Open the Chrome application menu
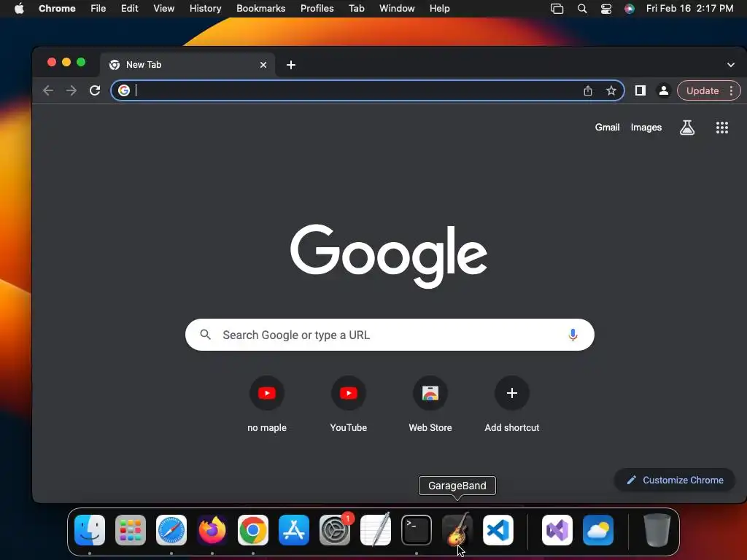Screen dimensions: 747x560 [x=57, y=8]
